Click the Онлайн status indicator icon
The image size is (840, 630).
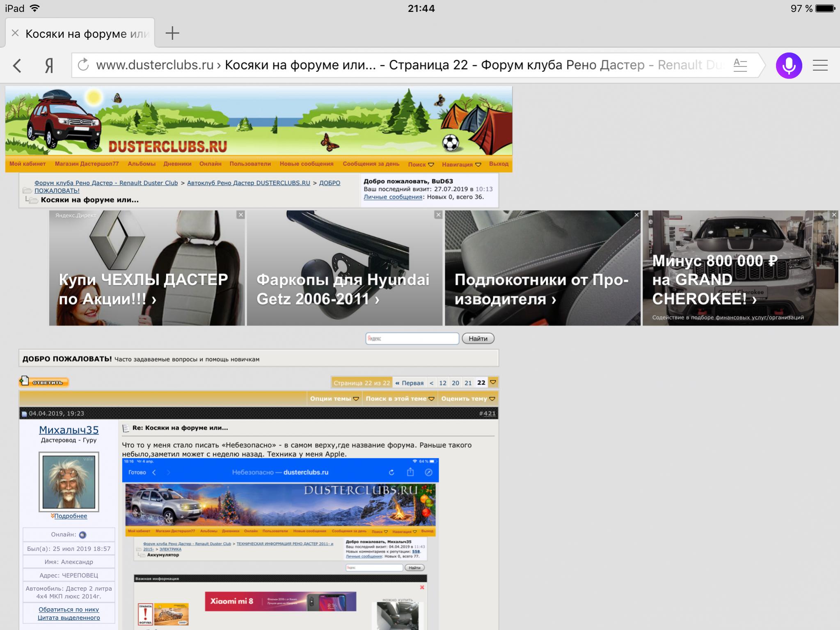coord(82,535)
